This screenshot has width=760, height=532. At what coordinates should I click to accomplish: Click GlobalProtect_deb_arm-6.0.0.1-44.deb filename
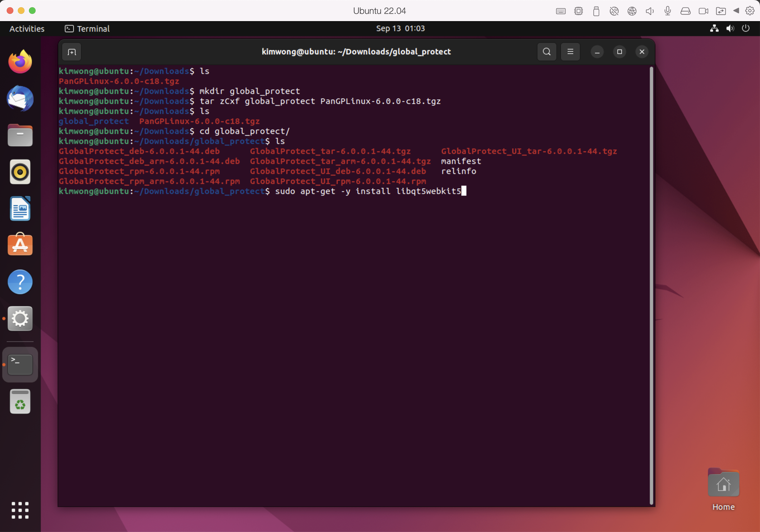(x=149, y=161)
